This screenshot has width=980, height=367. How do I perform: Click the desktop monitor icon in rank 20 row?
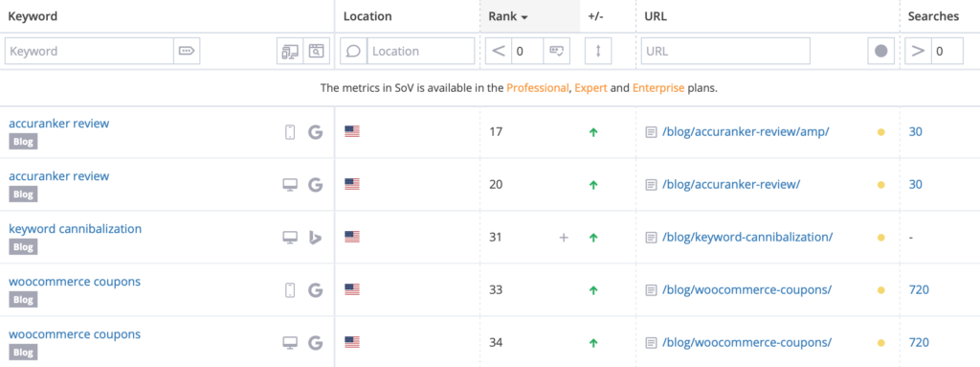tap(289, 185)
